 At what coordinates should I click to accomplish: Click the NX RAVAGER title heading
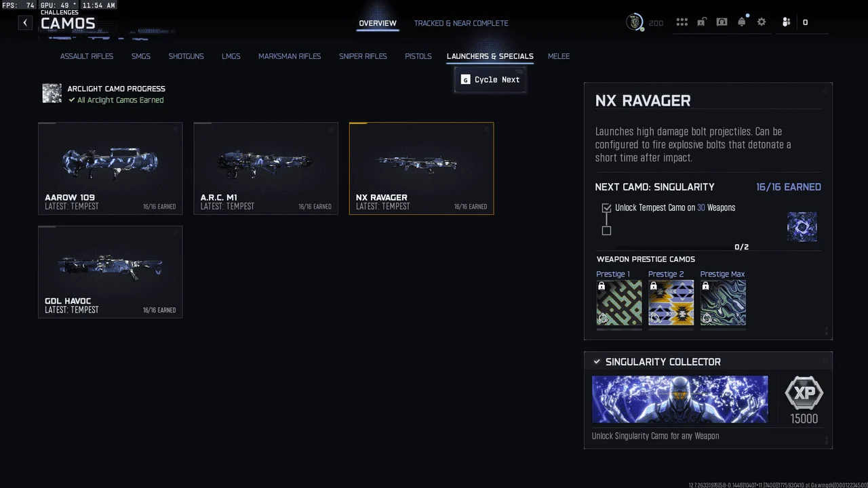(643, 101)
